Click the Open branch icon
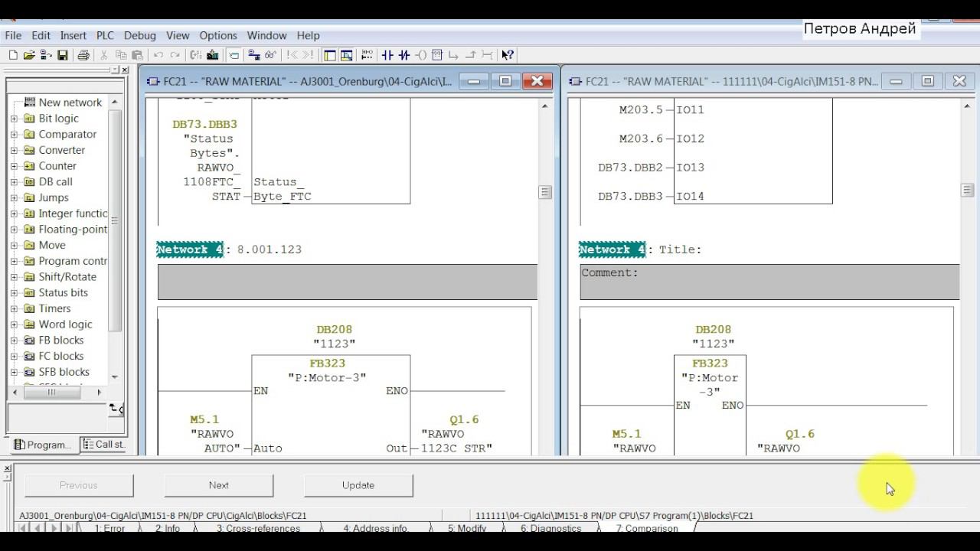 coord(452,55)
